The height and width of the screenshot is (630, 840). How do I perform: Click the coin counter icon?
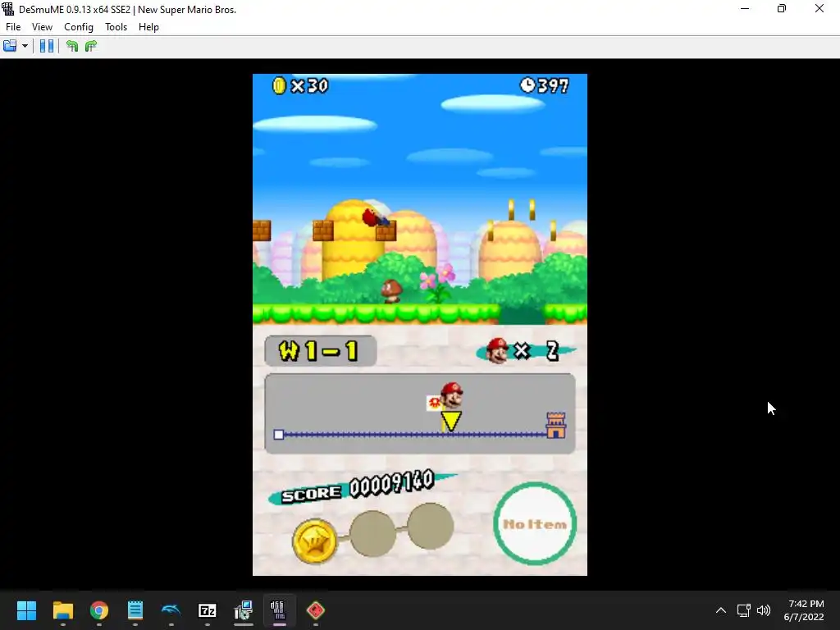(279, 85)
